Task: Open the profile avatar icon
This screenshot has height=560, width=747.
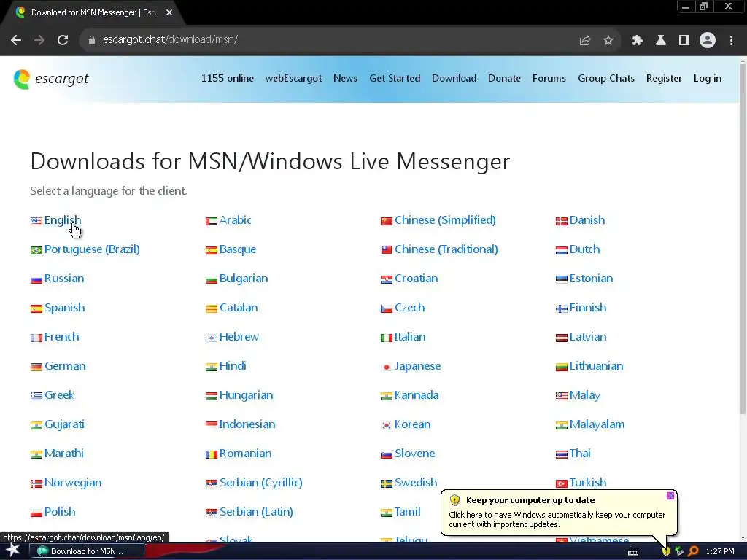Action: click(708, 41)
